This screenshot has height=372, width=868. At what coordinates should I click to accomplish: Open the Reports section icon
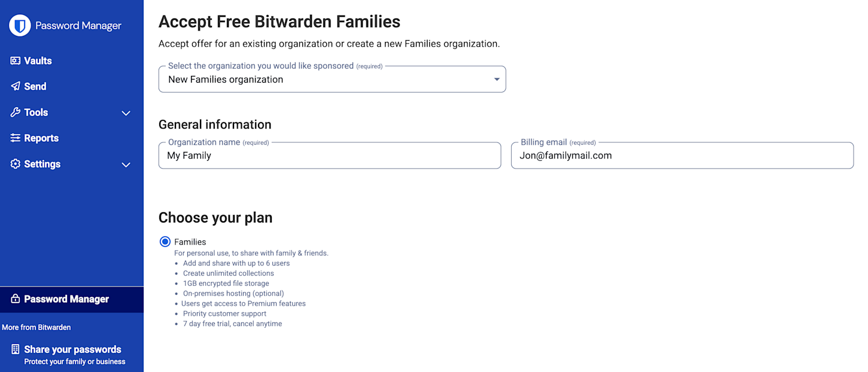[16, 138]
